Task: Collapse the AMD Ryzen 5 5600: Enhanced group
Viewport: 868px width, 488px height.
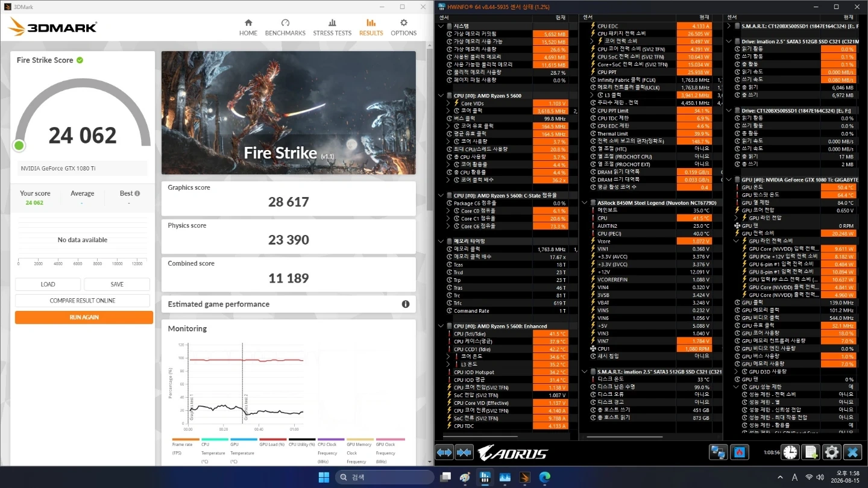Action: [x=442, y=326]
